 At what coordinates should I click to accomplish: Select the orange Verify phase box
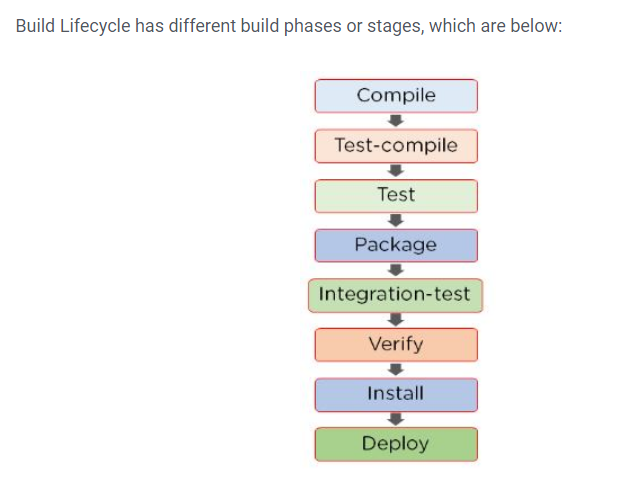click(x=396, y=345)
